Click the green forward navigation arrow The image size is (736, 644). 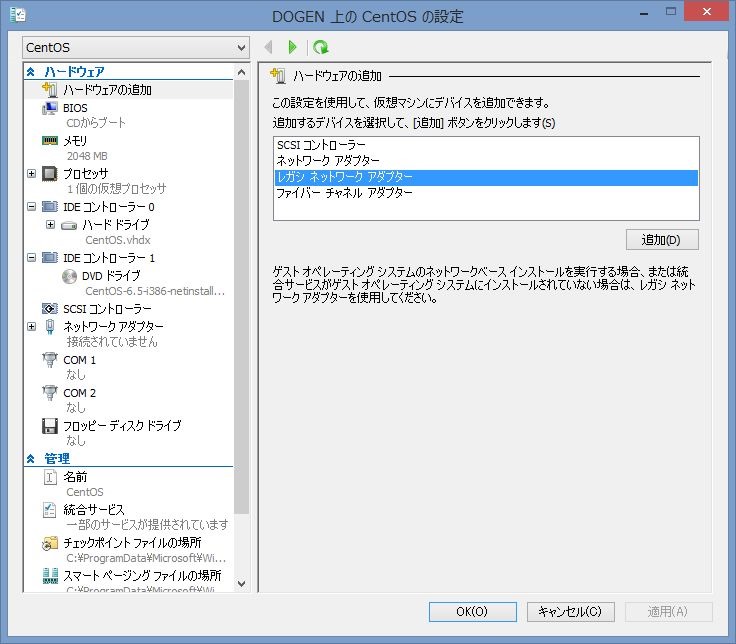292,47
